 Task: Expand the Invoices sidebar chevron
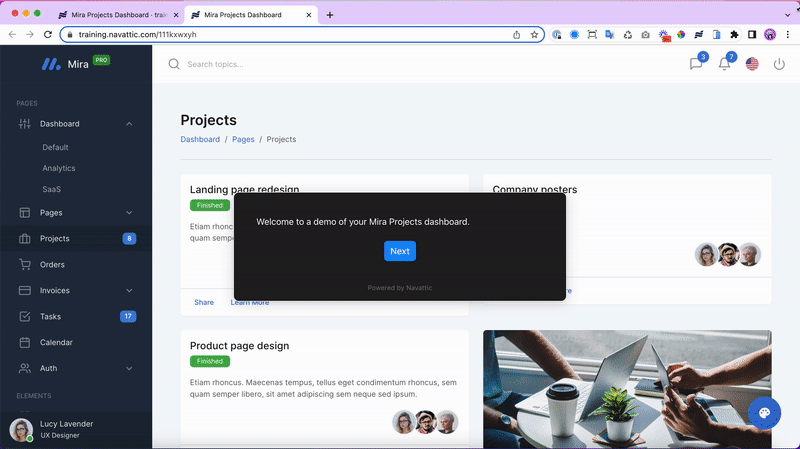[x=129, y=290]
